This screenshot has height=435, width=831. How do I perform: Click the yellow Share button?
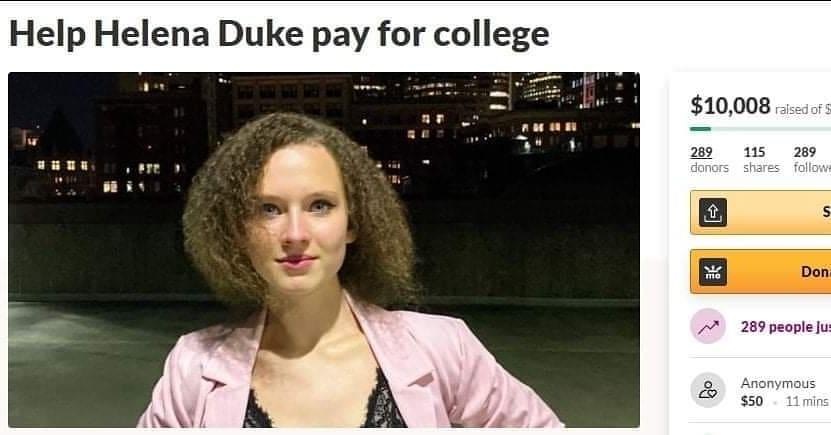click(x=761, y=212)
